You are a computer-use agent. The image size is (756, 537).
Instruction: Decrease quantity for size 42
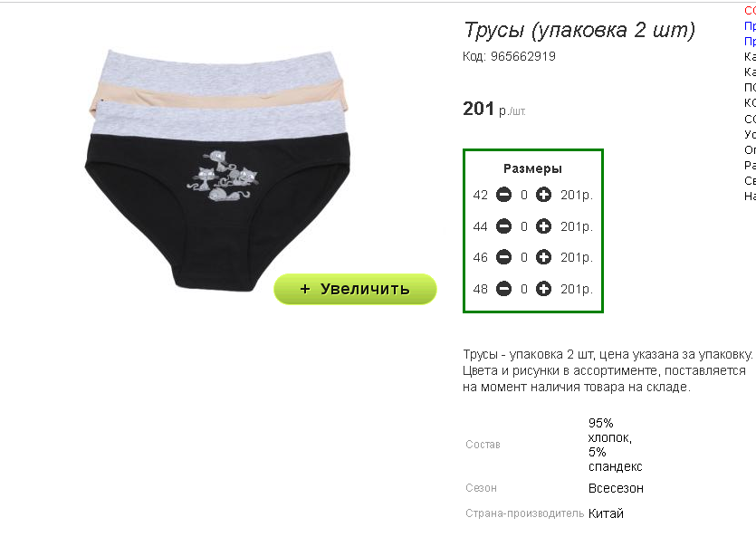click(503, 195)
